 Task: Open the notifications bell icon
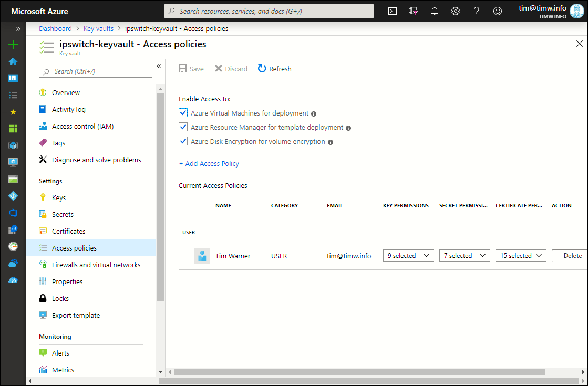435,11
